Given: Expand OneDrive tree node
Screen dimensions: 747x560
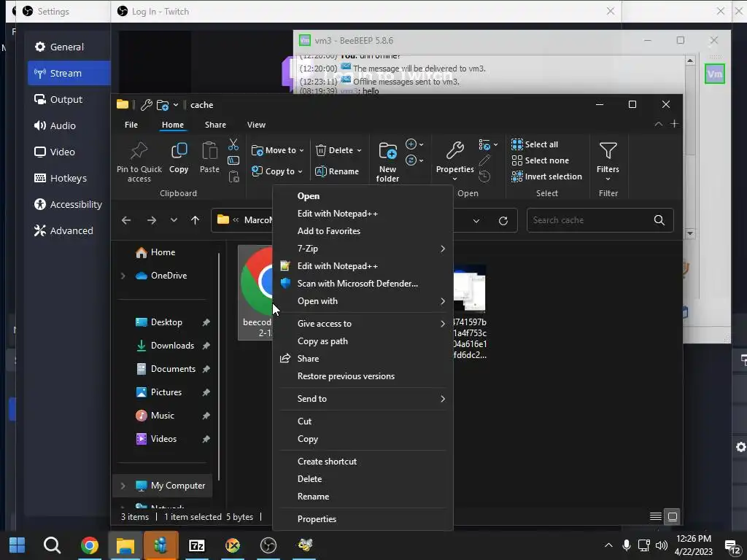Looking at the screenshot, I should point(123,276).
